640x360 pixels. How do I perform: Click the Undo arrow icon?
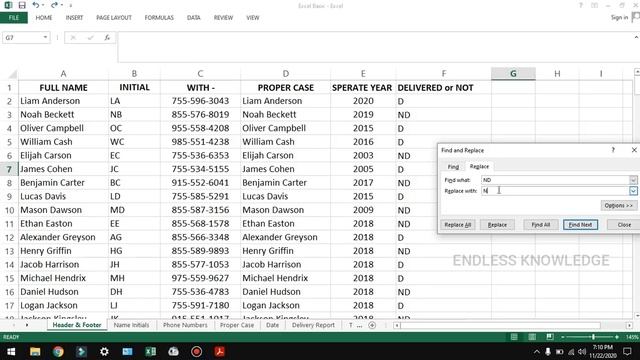[x=36, y=5]
